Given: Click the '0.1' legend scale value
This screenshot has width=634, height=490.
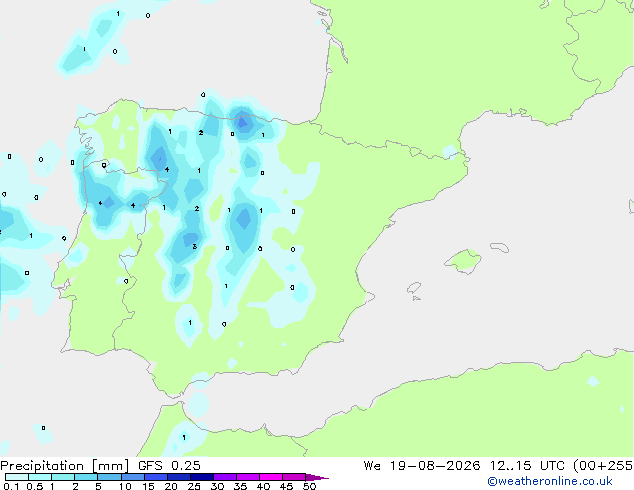Looking at the screenshot, I should pos(11,486).
